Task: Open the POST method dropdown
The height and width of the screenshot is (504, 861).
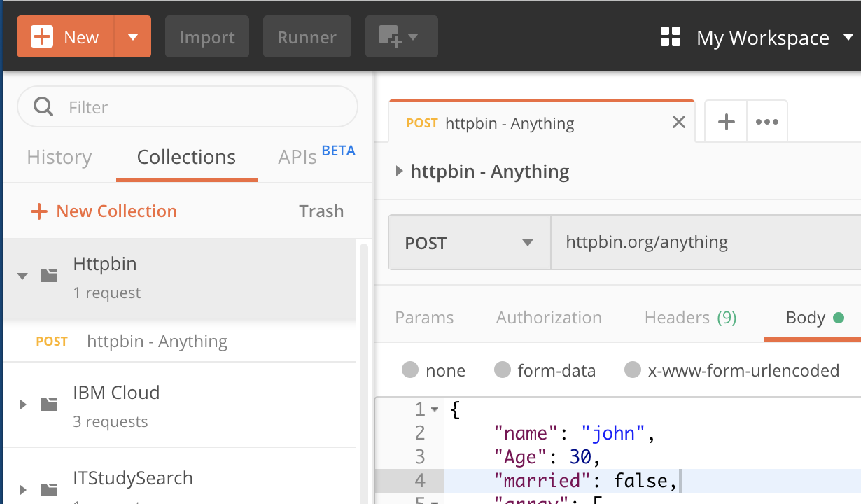Action: [470, 243]
